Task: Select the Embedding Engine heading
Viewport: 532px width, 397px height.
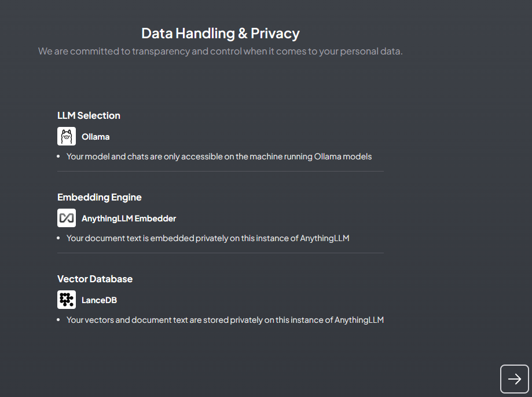Action: 99,197
